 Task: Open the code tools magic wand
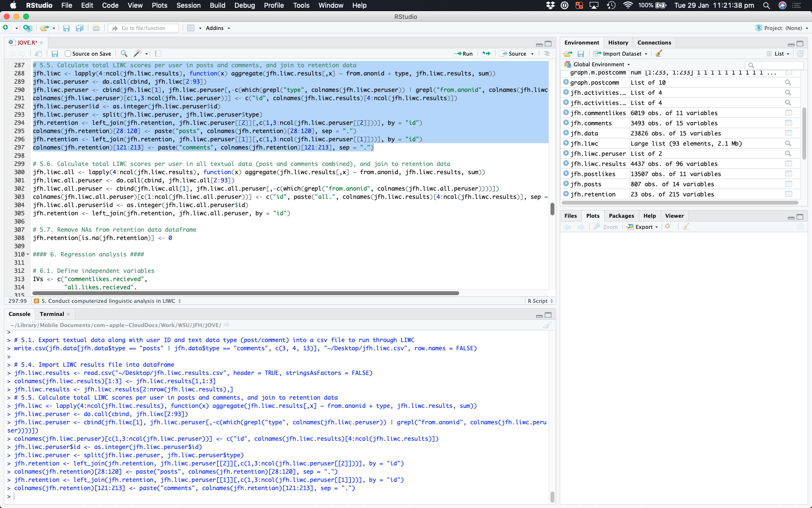click(138, 54)
